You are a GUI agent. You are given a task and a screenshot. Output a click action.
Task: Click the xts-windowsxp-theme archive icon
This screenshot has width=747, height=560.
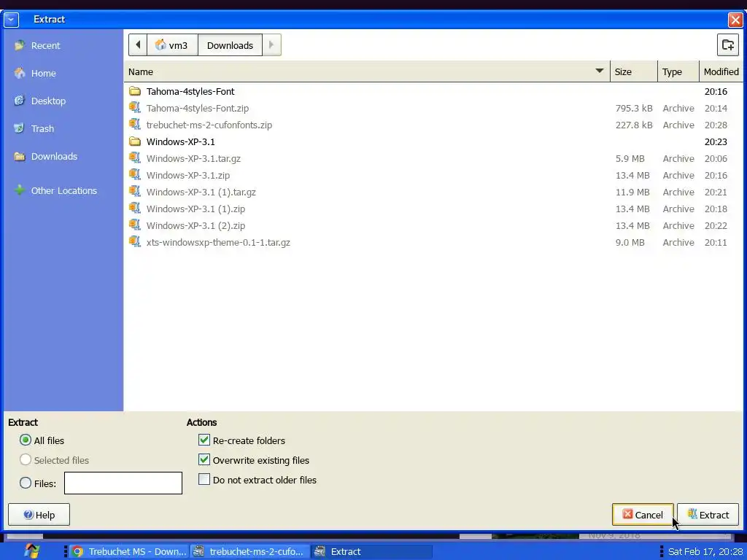135,242
